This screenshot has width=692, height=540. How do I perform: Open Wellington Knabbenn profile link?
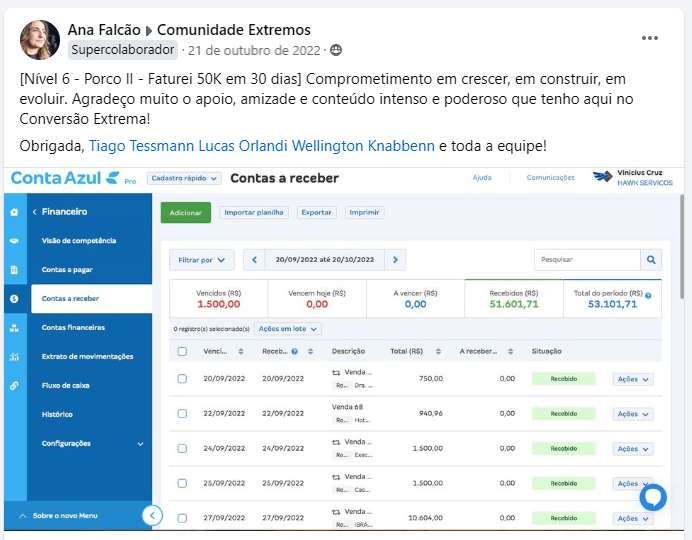[363, 146]
